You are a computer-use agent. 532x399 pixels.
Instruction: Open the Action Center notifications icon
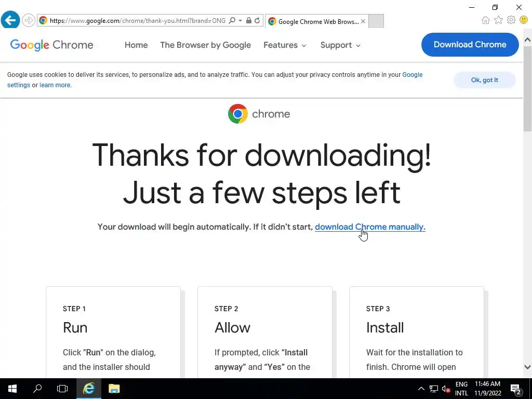pos(516,389)
